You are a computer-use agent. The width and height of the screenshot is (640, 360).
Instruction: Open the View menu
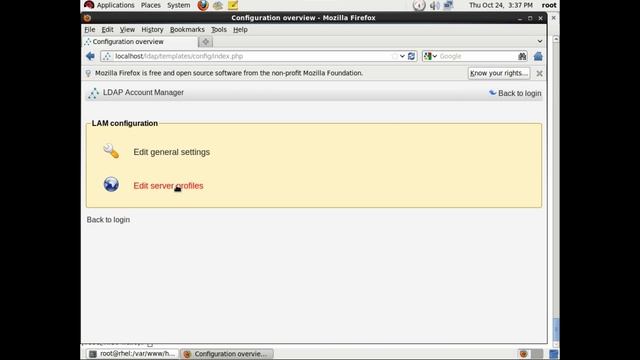(127, 29)
